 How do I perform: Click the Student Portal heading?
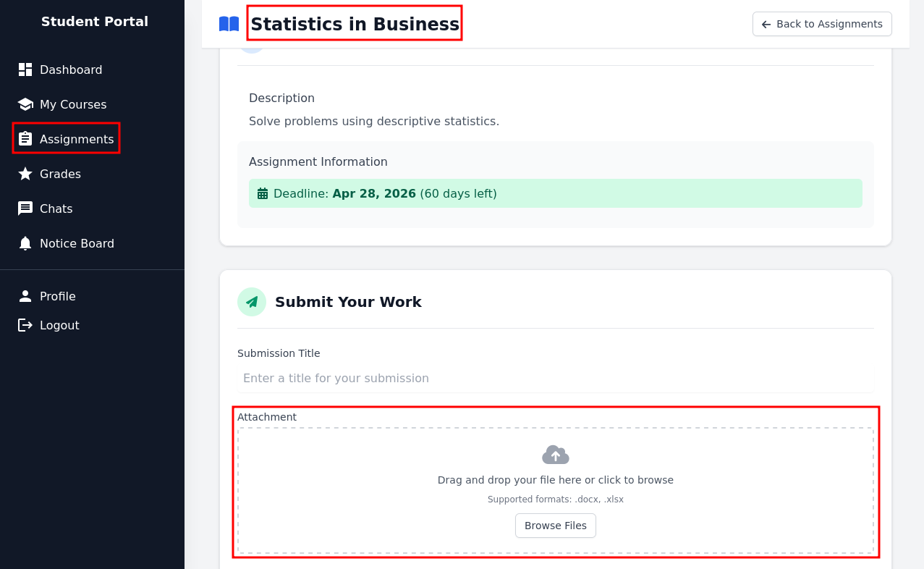[94, 22]
